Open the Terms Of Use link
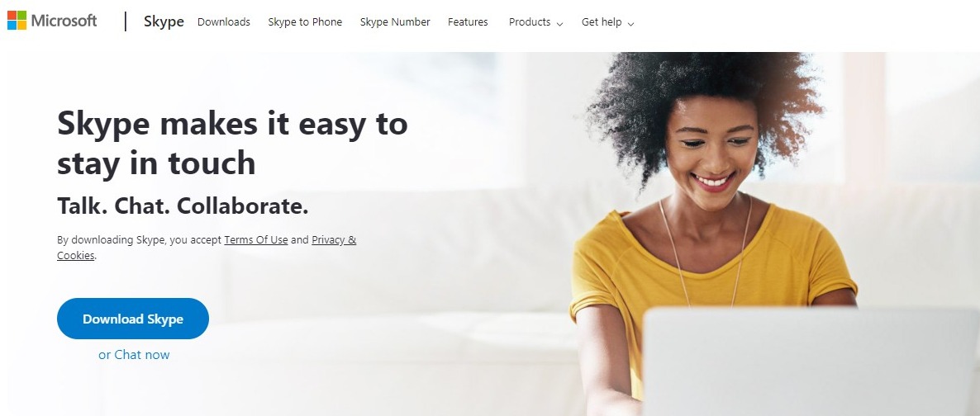The height and width of the screenshot is (416, 980). coord(255,240)
